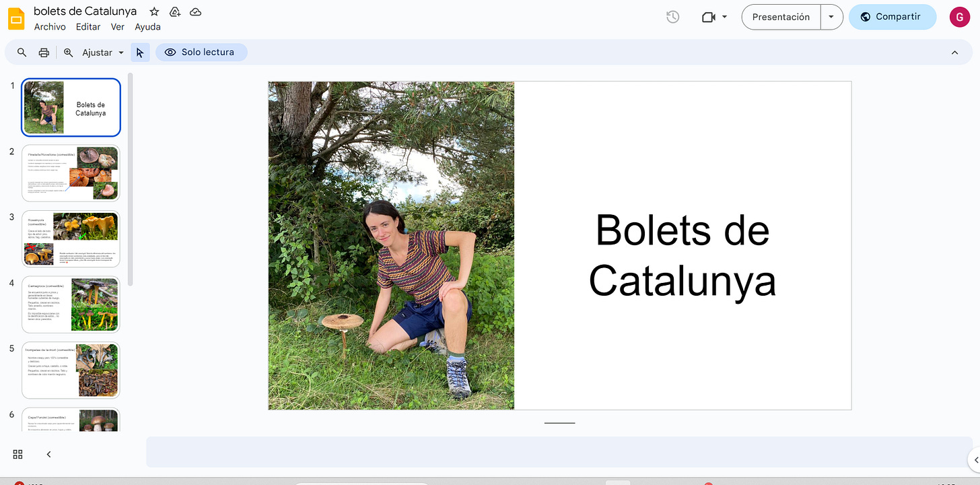
Task: Start slideshow with Presentación button
Action: 781,17
